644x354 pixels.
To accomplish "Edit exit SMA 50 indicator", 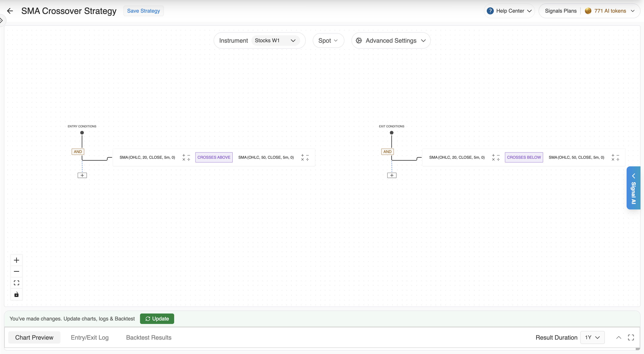I will click(x=576, y=157).
